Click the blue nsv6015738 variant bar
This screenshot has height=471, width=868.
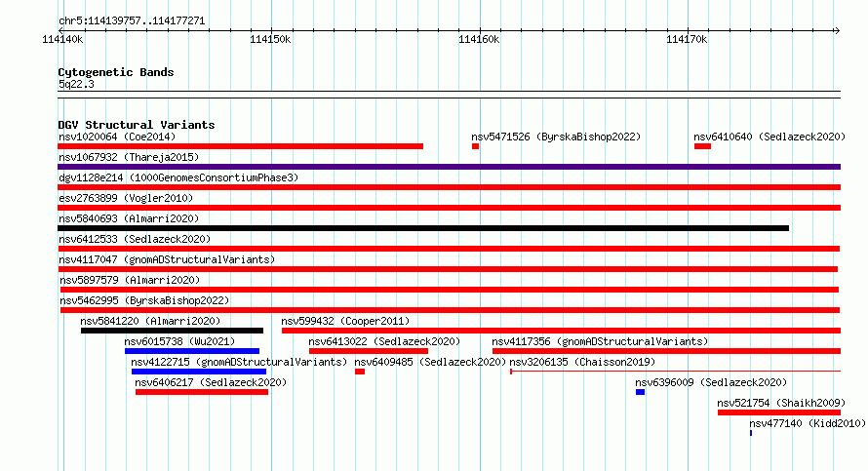click(192, 351)
